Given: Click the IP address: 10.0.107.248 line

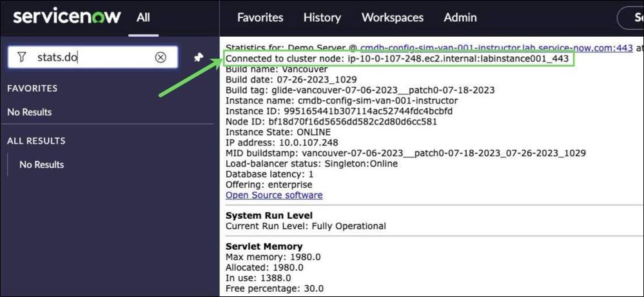Looking at the screenshot, I should coord(282,143).
